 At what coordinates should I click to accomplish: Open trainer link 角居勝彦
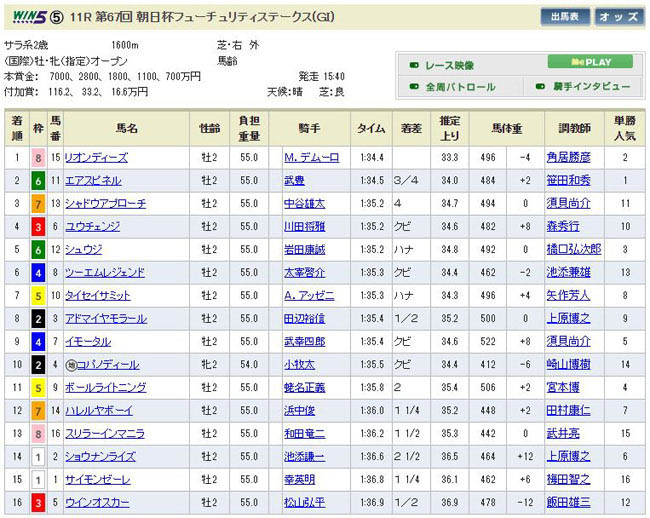pyautogui.click(x=595, y=157)
